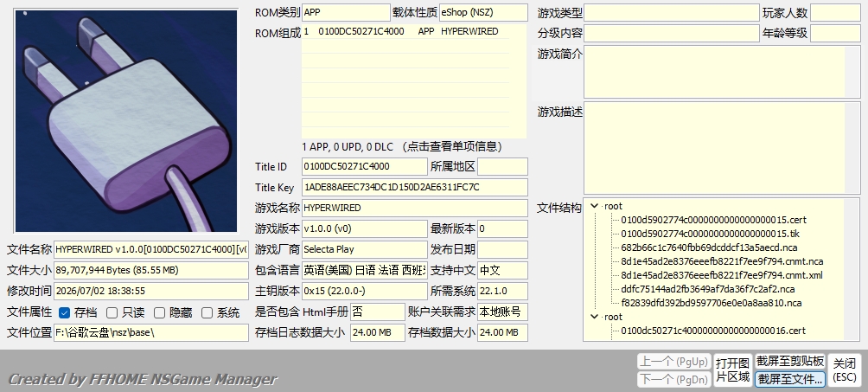Viewport: 868px width, 392px height.
Task: Click the 支持中文 field showing 中文
Action: tap(502, 270)
